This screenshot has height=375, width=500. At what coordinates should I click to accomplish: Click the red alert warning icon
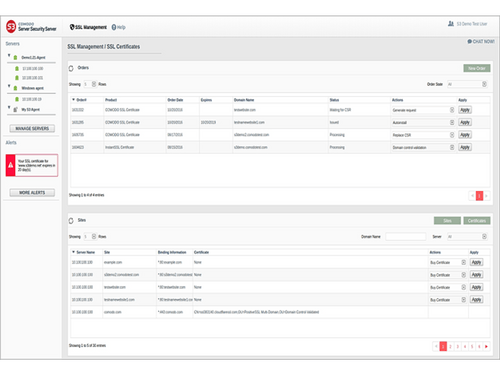coord(11,165)
